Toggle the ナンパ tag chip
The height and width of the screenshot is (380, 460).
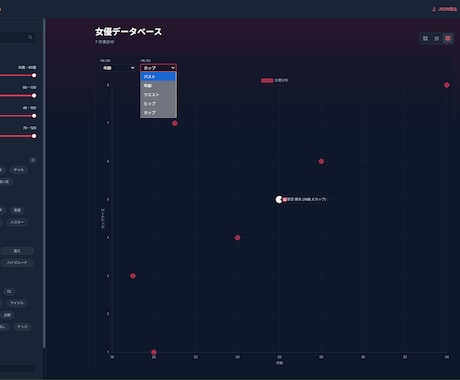22,327
